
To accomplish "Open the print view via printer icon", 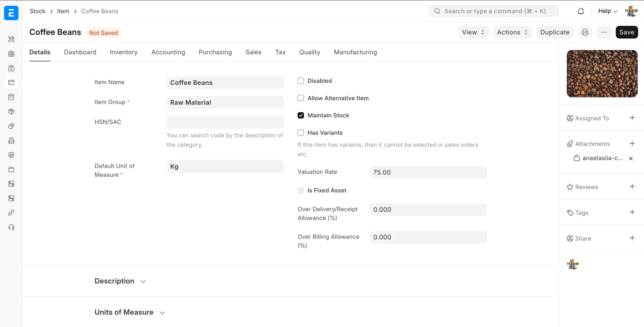I will [x=585, y=32].
